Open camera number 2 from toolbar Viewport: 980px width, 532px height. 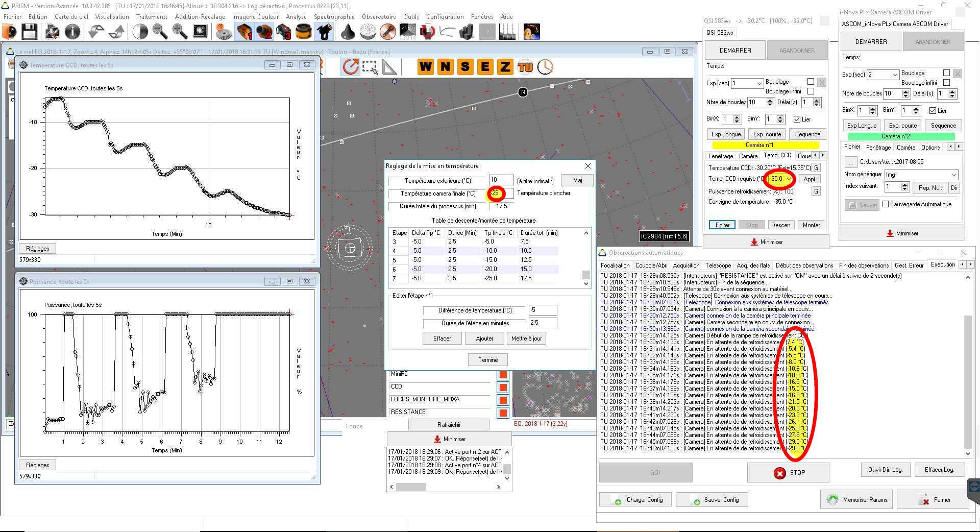click(264, 32)
